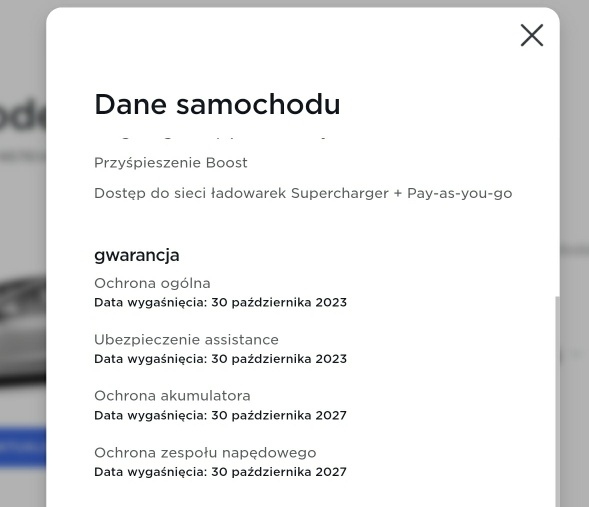This screenshot has width=589, height=507.
Task: Click the gwarancja section heading
Action: (137, 255)
